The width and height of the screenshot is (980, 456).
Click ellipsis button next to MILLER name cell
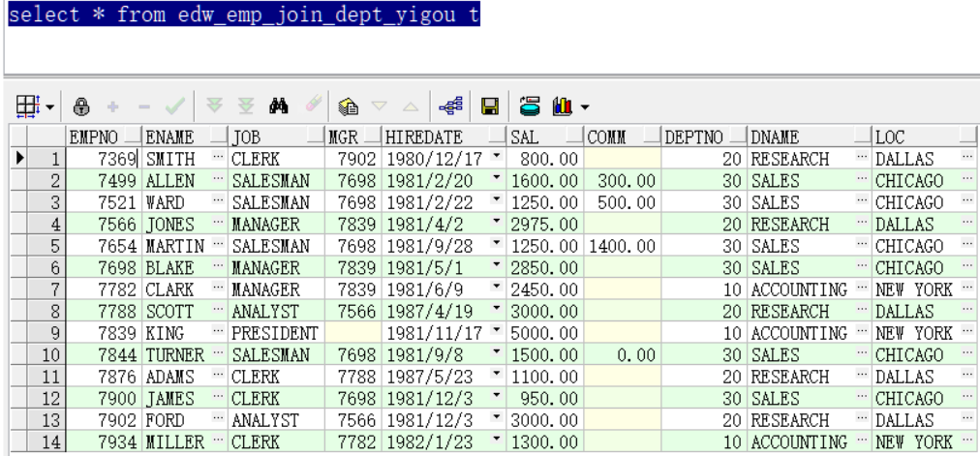coord(218,440)
